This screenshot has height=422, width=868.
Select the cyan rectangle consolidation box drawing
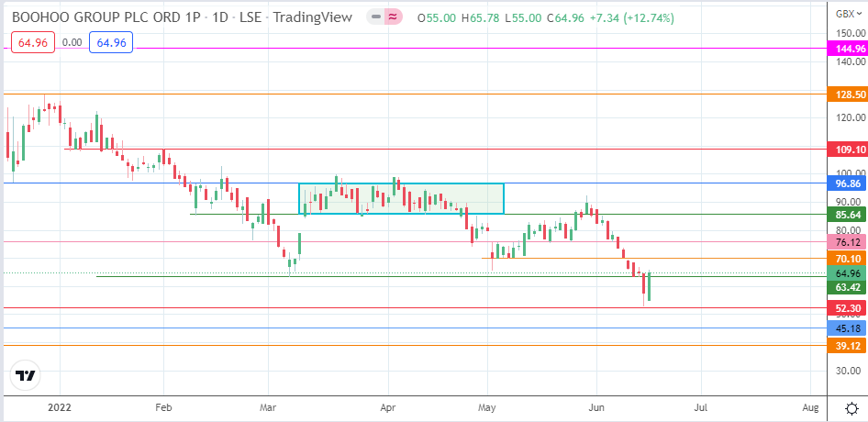[401, 198]
